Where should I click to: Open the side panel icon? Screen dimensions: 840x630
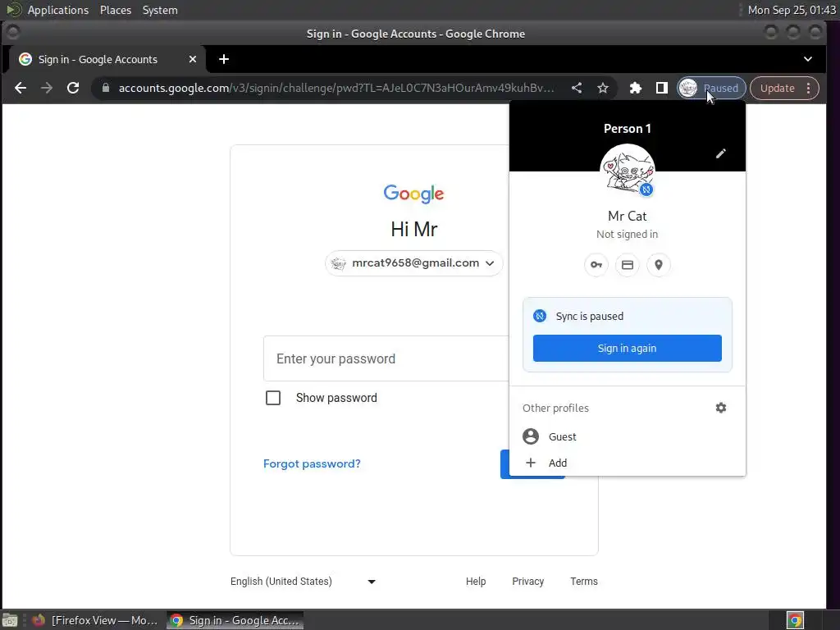tap(662, 88)
